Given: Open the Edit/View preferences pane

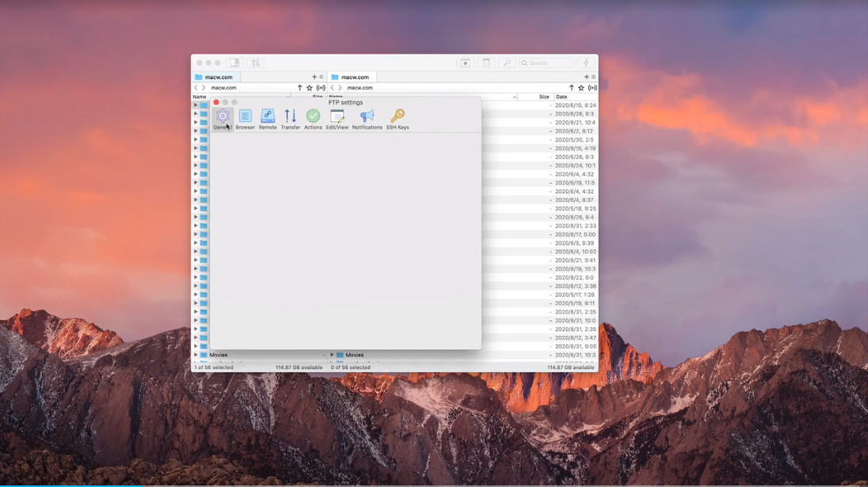Looking at the screenshot, I should pos(338,117).
